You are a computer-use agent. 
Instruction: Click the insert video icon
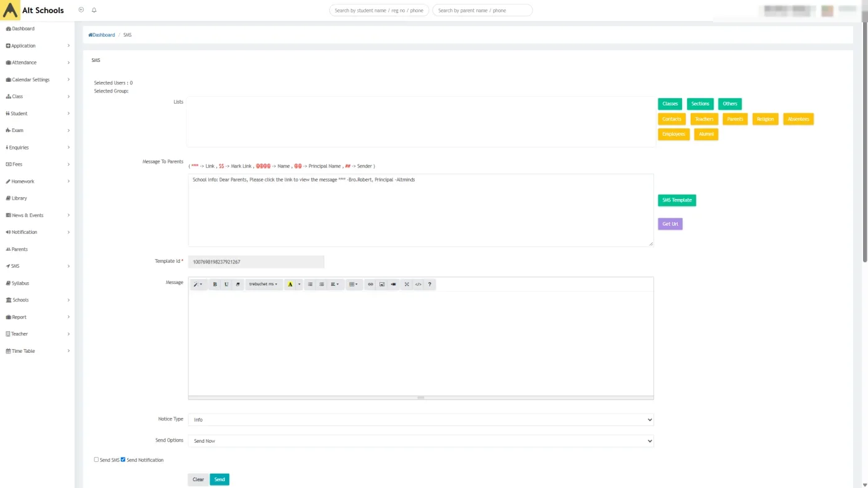click(393, 284)
